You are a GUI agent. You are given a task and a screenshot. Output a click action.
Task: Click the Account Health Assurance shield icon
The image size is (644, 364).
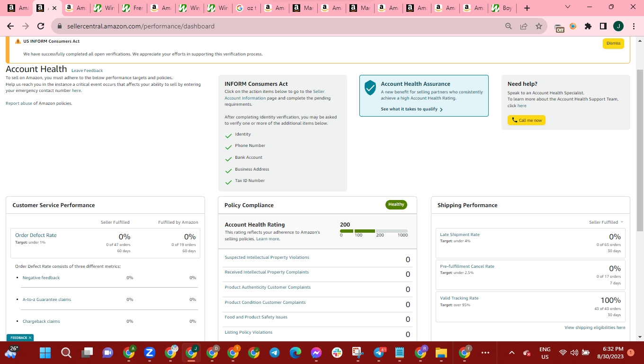click(x=370, y=87)
